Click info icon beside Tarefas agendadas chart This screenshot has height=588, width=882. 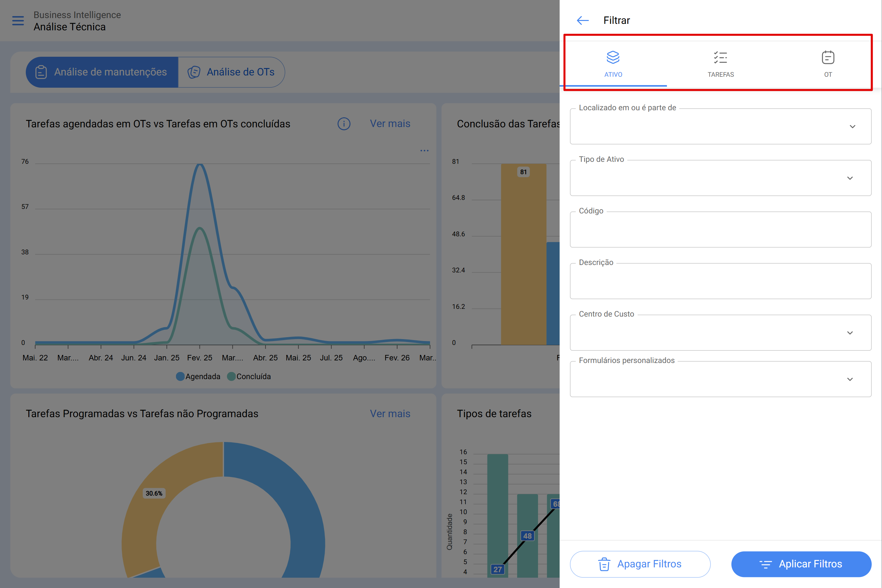pos(344,124)
